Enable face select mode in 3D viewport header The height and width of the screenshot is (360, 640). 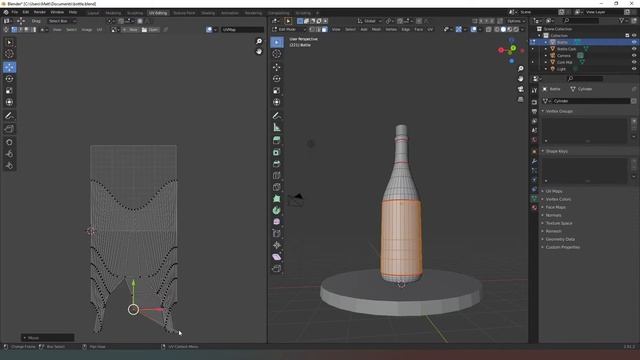(x=324, y=29)
